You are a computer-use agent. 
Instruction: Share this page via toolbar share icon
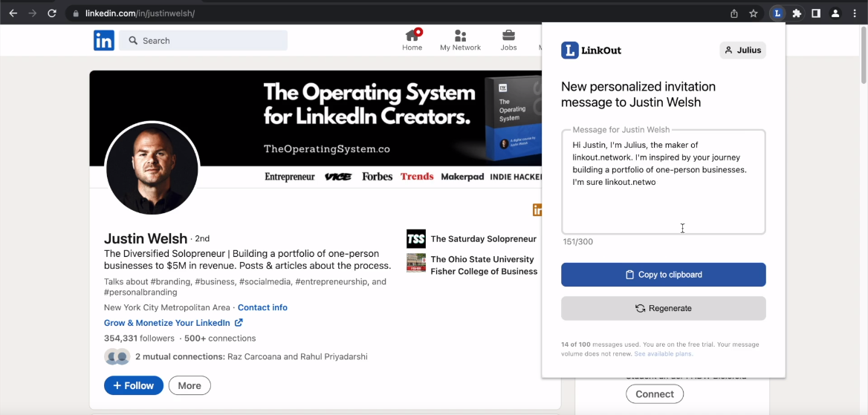[x=734, y=13]
